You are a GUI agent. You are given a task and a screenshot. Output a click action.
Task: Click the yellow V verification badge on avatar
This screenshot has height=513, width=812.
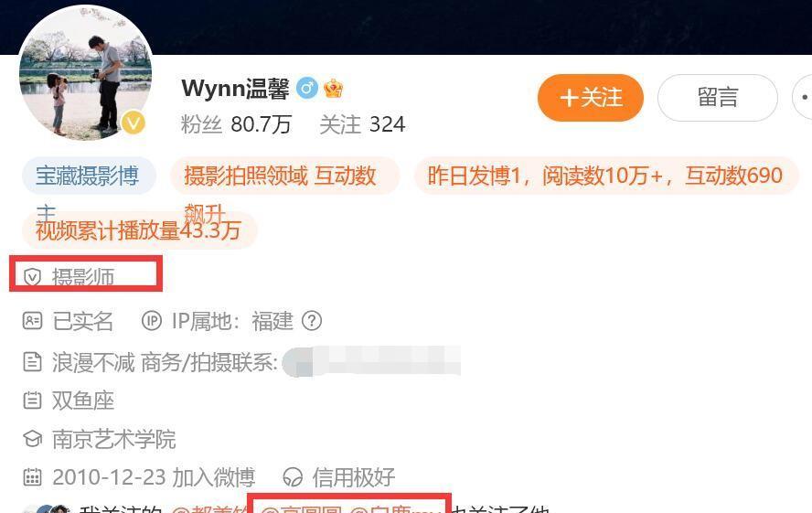coord(134,123)
